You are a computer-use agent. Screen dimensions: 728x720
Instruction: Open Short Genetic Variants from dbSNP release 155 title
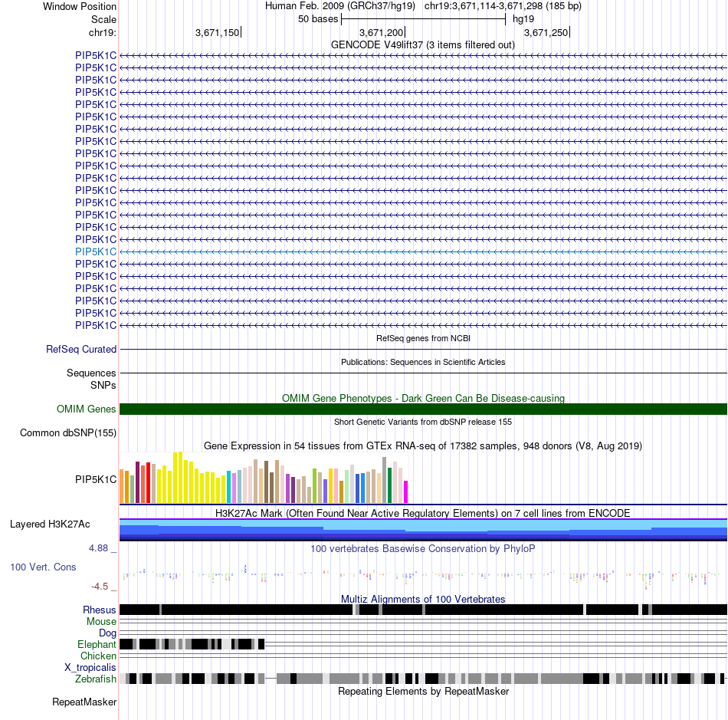tap(423, 422)
